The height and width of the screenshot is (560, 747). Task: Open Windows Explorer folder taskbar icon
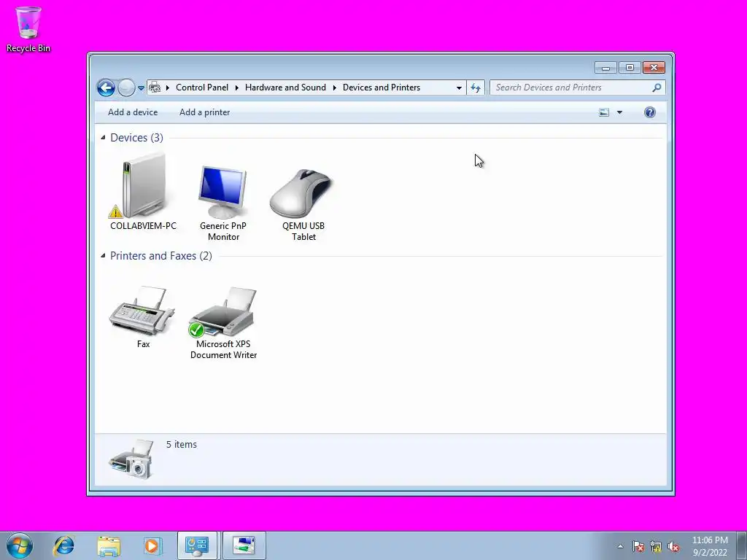109,545
